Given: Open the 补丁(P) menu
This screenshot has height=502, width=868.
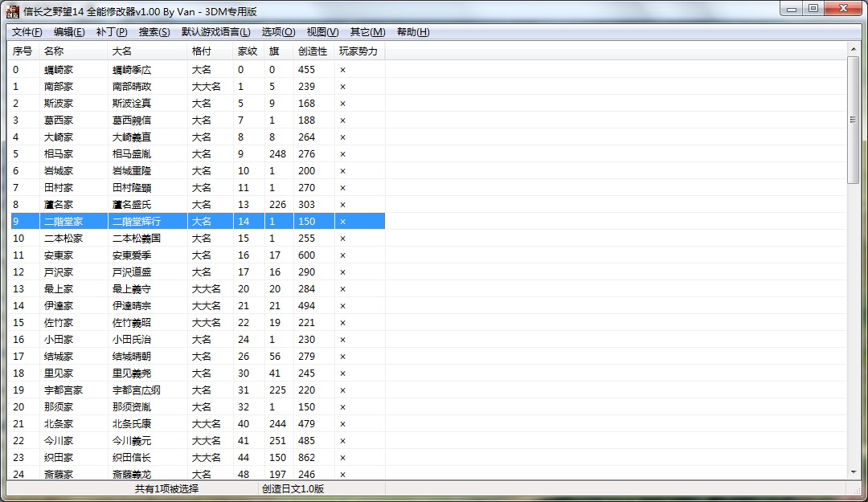Looking at the screenshot, I should (x=112, y=32).
